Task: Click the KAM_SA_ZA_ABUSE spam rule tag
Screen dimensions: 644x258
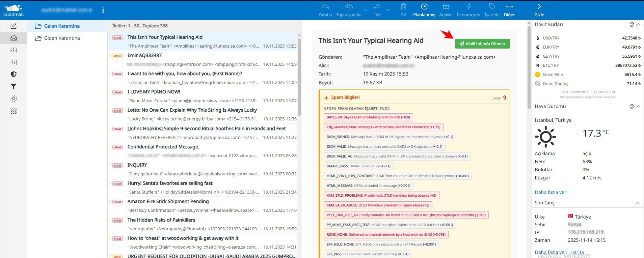Action: click(x=378, y=205)
